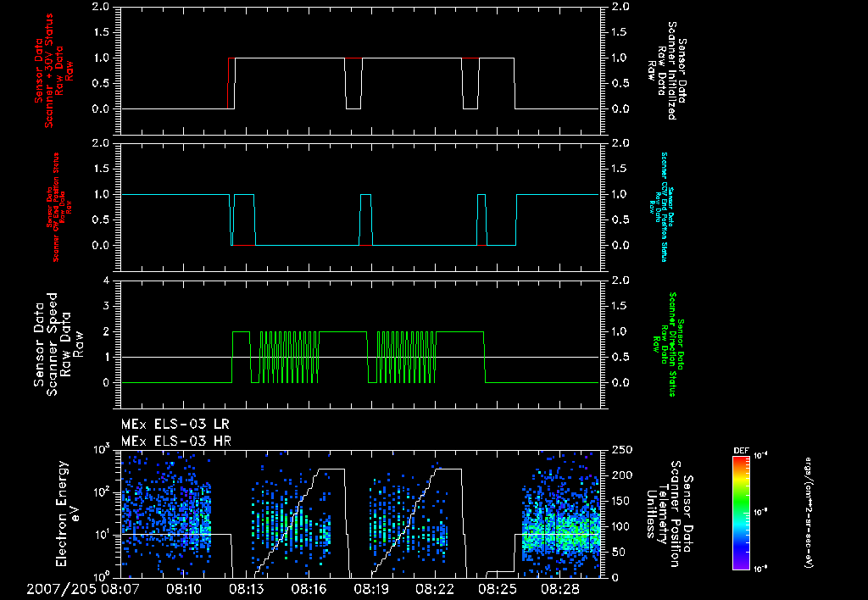Select the uppermost tick value of the DEF color bar
The height and width of the screenshot is (600, 868).
[760, 456]
